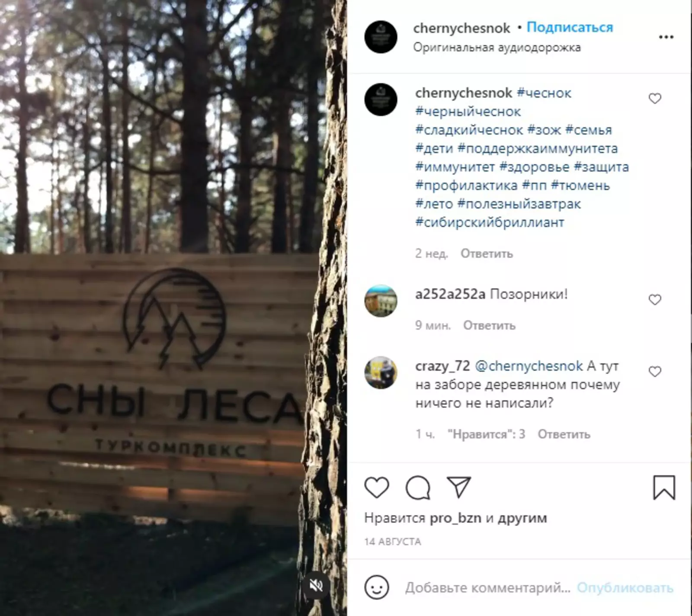This screenshot has height=616, width=692.
Task: Click the Опубликовать button
Action: point(625,588)
